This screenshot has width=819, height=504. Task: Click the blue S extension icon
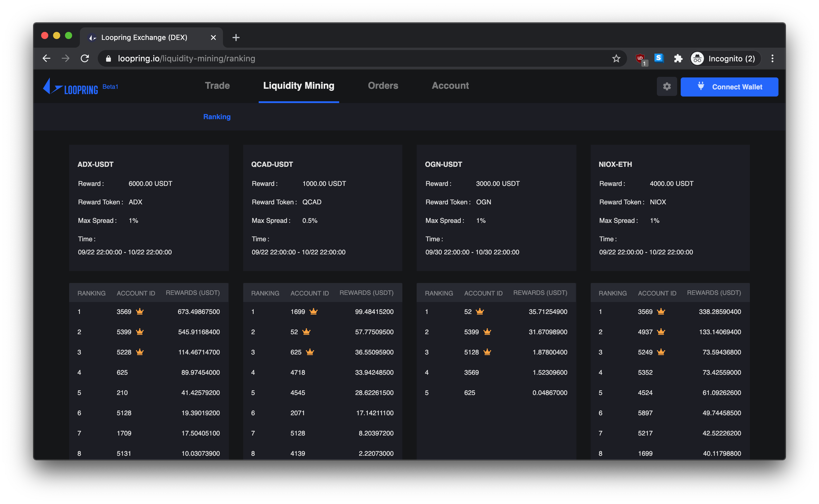[x=659, y=58]
